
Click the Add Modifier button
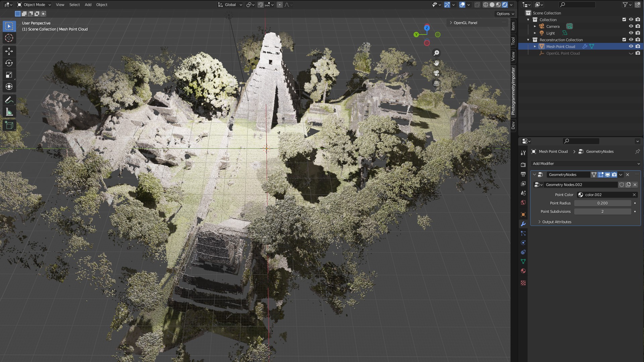coord(585,164)
